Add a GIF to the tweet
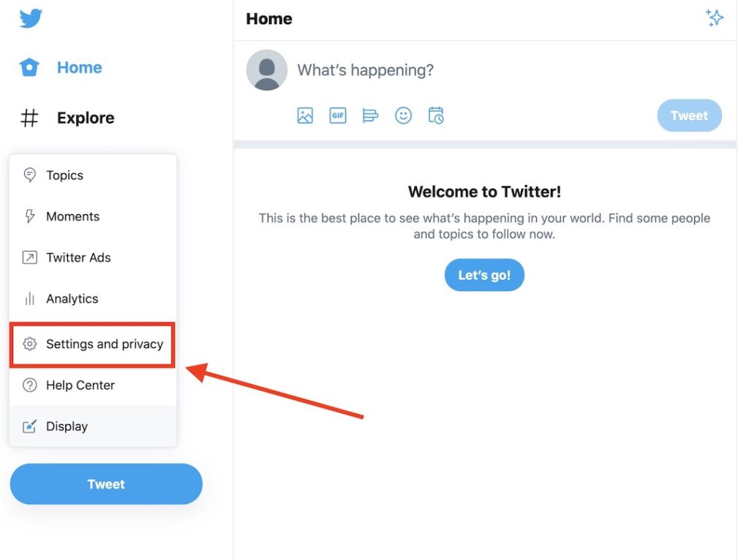Image resolution: width=749 pixels, height=560 pixels. (337, 116)
